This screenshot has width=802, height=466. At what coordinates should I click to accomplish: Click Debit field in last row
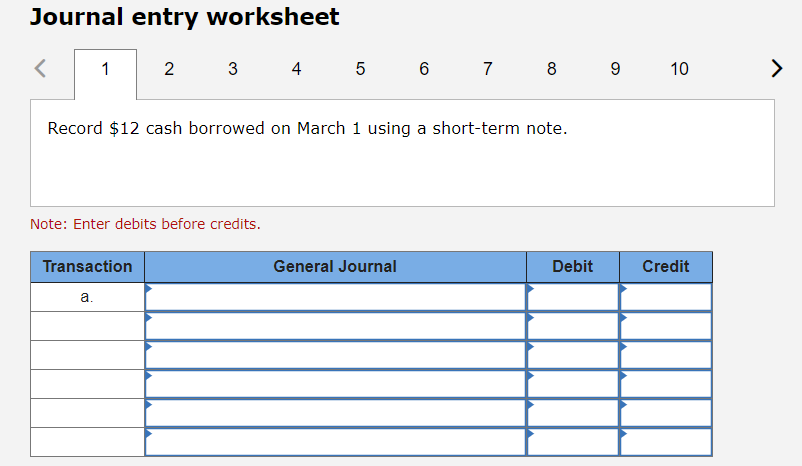point(573,442)
